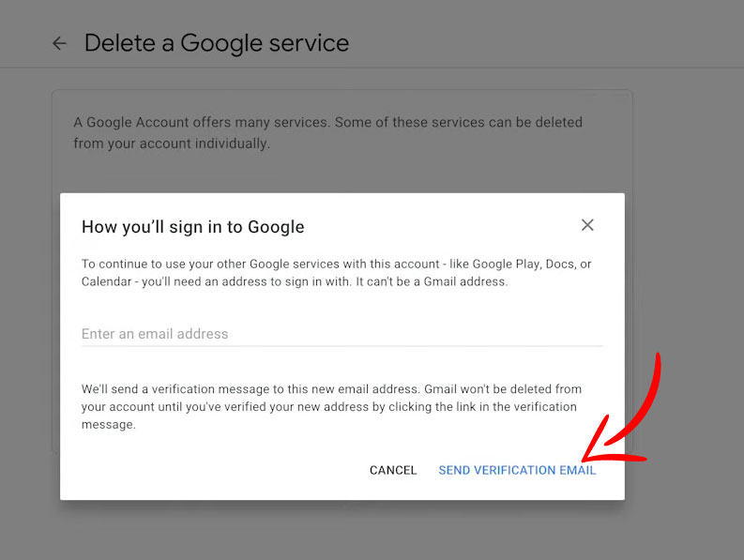The image size is (744, 560).
Task: Focus the 'Enter an email address' field
Action: point(342,334)
